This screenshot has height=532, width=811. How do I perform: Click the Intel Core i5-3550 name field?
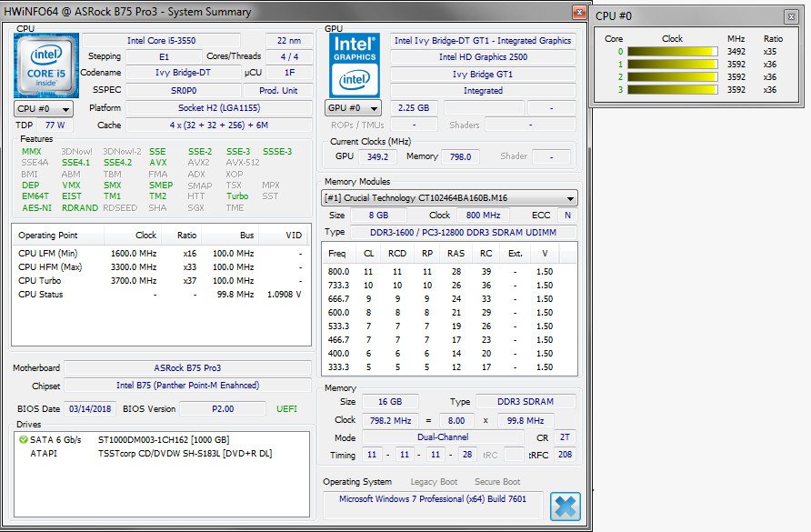tap(161, 40)
